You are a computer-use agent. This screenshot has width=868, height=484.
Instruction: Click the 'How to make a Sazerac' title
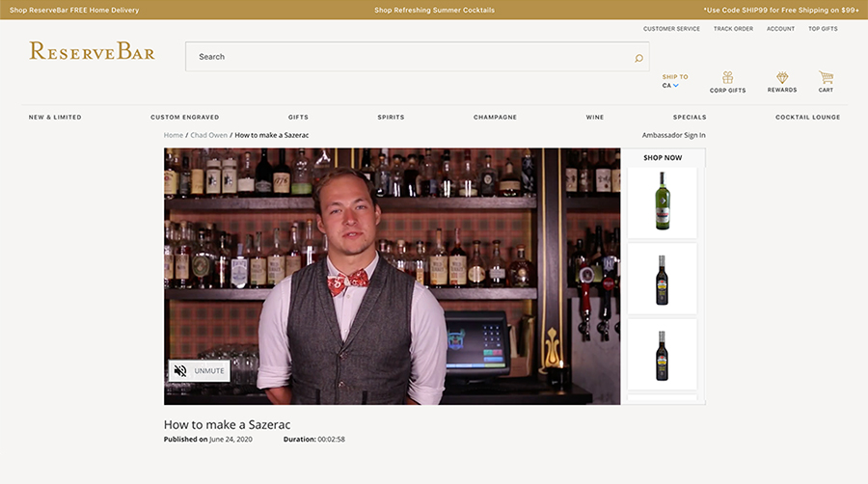coord(227,425)
